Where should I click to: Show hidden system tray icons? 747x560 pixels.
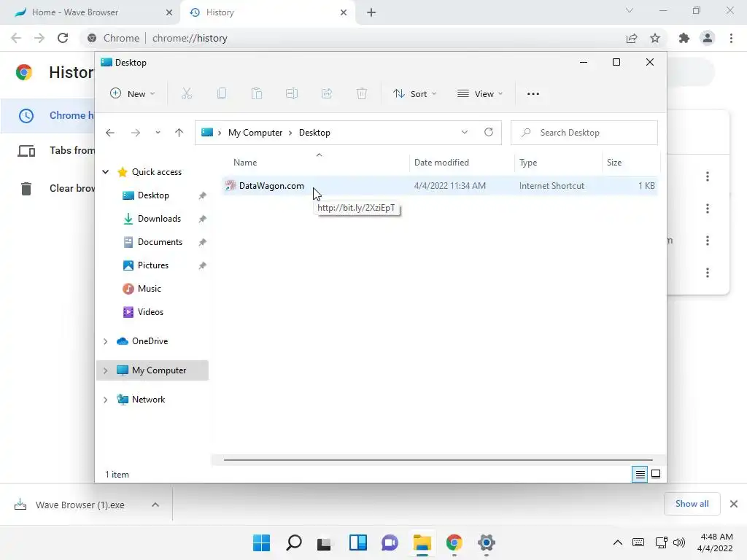pos(617,542)
